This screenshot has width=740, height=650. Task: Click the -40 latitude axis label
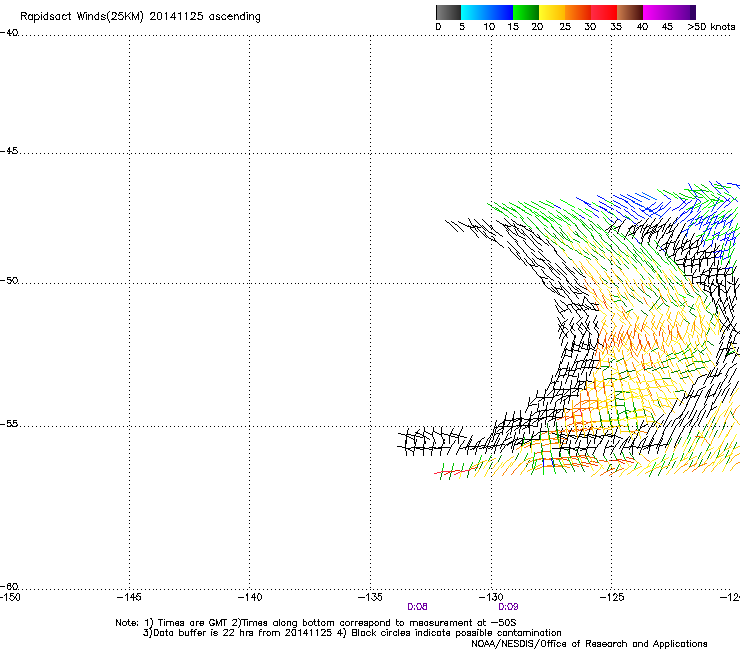(x=9, y=33)
